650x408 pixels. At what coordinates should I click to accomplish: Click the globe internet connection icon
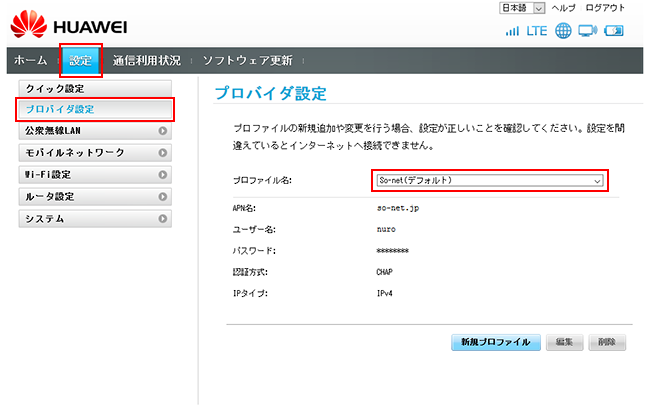(563, 31)
